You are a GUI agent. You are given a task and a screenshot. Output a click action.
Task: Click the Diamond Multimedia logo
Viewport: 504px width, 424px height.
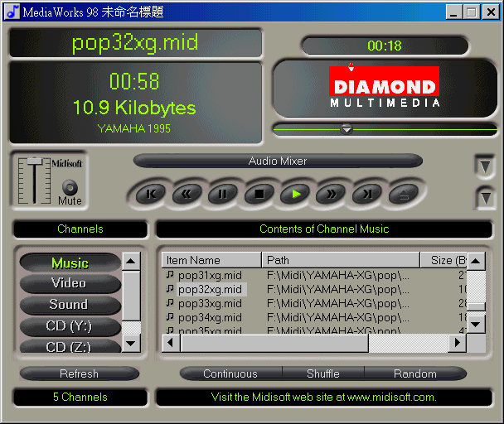coord(385,87)
